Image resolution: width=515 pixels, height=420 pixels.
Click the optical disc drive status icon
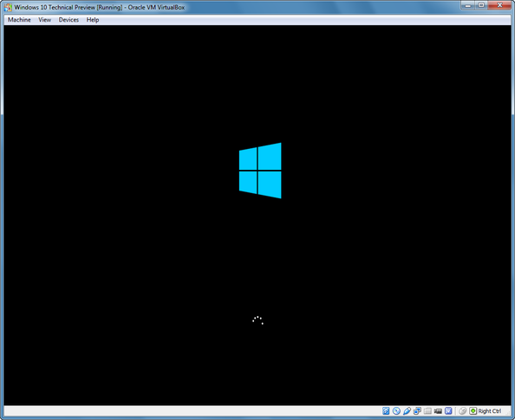[396, 410]
